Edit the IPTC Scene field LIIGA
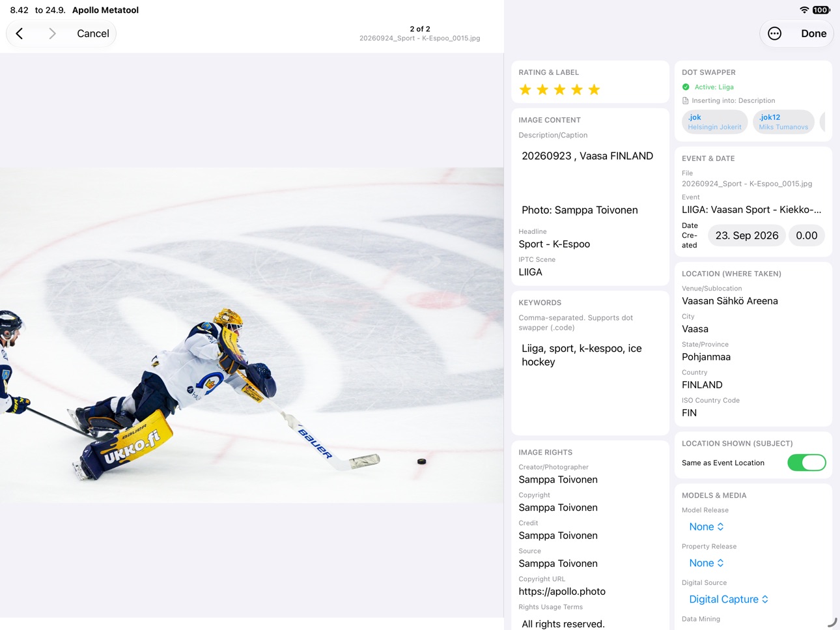Viewport: 840px width, 630px height. pyautogui.click(x=590, y=272)
